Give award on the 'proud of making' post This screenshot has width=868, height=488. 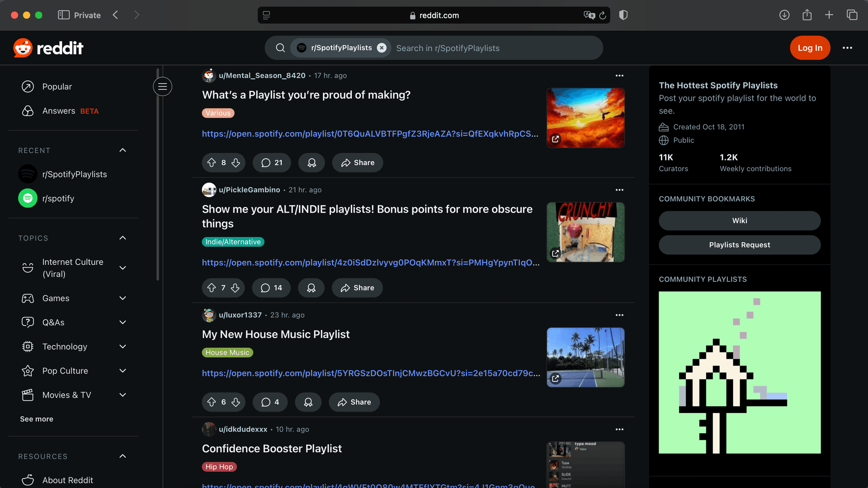coord(311,163)
